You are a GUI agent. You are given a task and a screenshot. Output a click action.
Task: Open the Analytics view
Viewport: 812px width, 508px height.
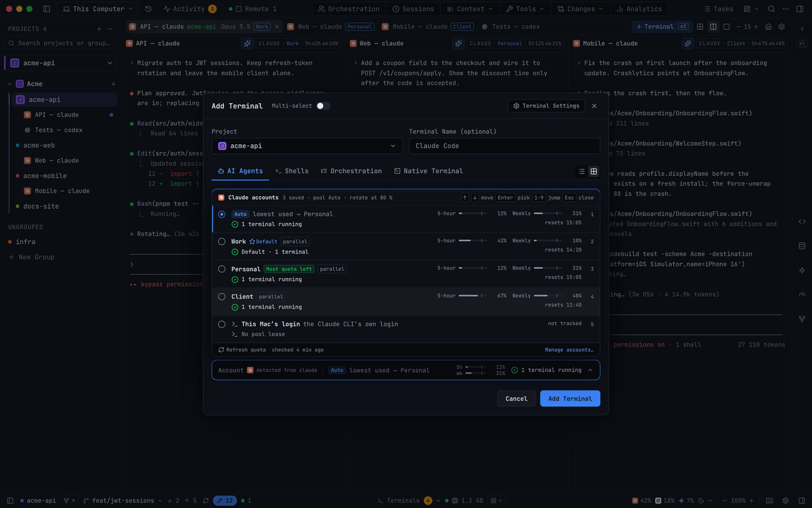pyautogui.click(x=639, y=9)
